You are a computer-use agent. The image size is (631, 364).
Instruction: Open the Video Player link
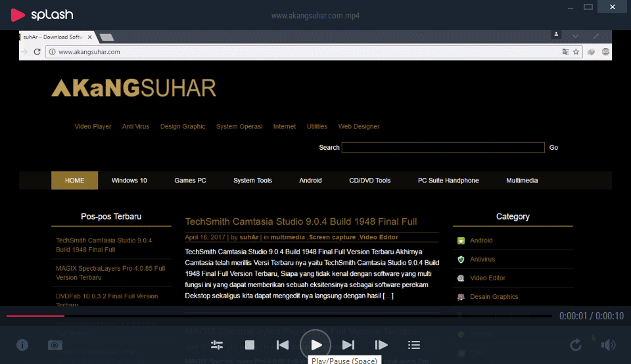tap(93, 126)
